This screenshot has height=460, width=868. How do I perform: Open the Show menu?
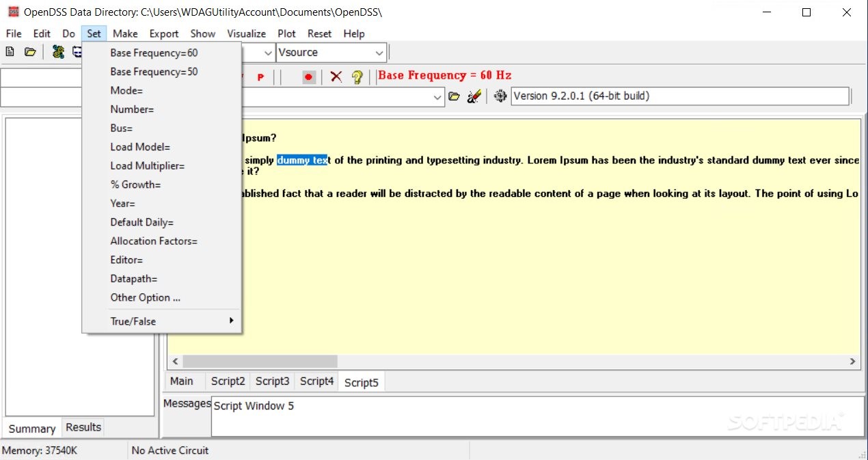[x=203, y=33]
